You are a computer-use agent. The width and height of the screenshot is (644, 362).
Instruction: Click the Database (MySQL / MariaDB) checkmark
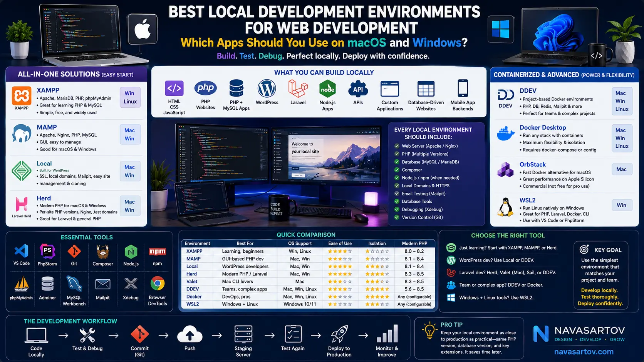coord(397,162)
